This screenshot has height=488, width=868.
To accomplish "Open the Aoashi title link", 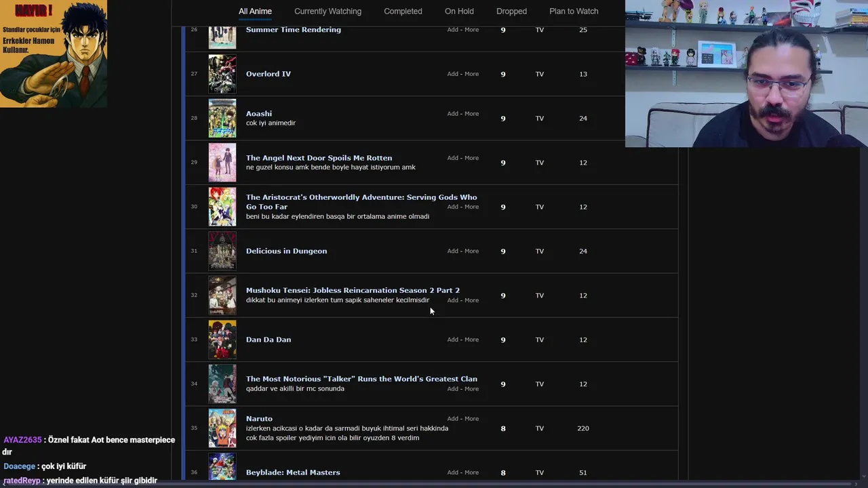I will click(x=258, y=114).
